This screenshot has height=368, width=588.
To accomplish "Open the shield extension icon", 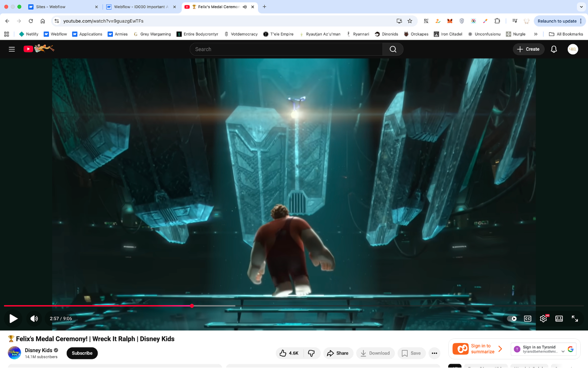I will pyautogui.click(x=462, y=21).
